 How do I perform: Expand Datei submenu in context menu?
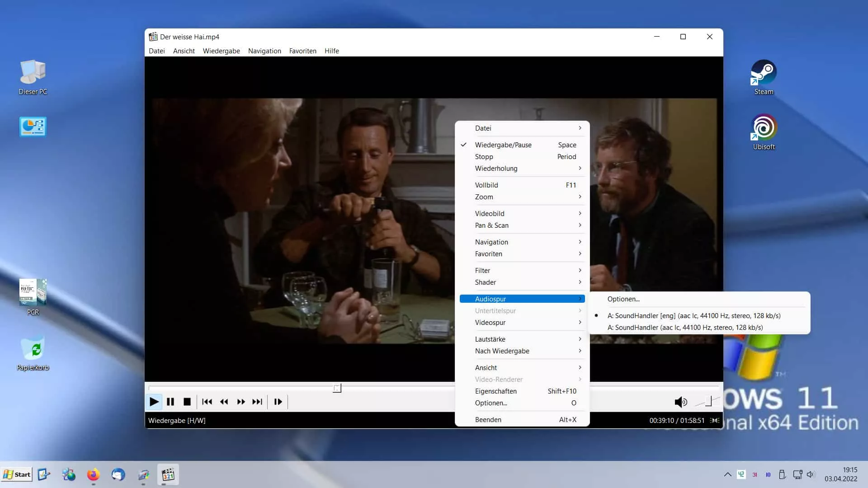522,128
